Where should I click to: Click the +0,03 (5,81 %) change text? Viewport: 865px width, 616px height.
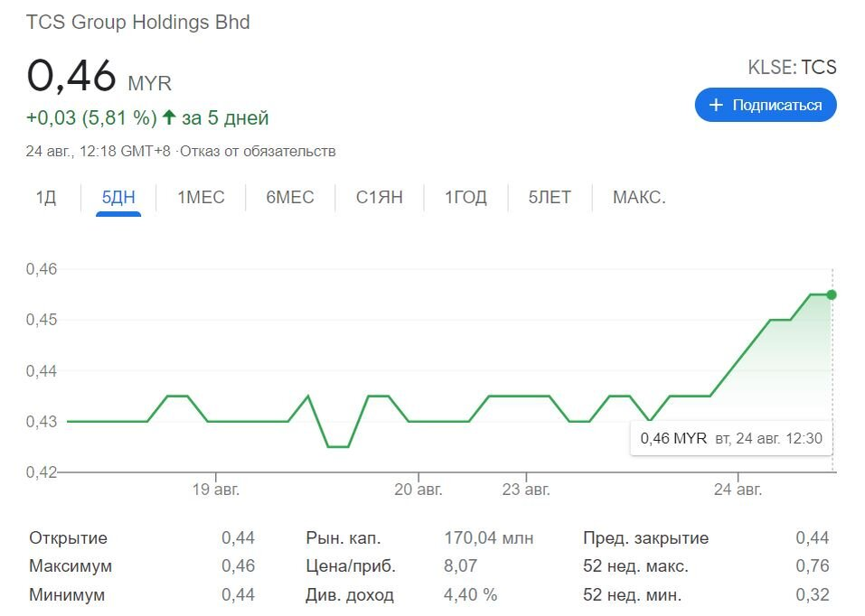click(91, 118)
